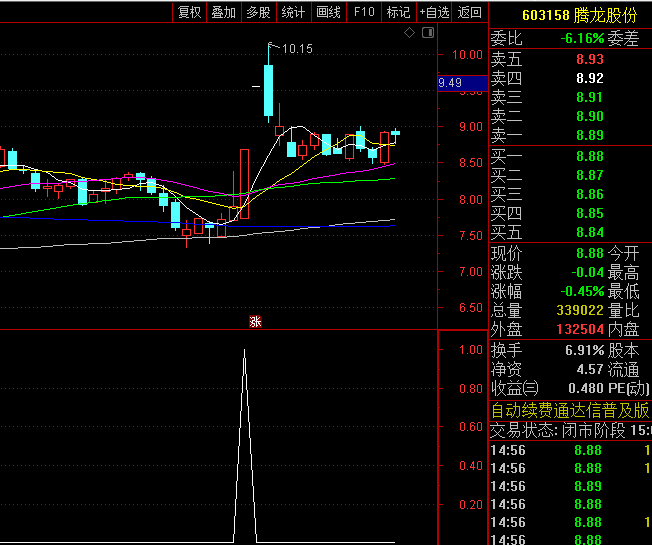
Task: Click 卖五 price 8.93
Action: [x=590, y=59]
